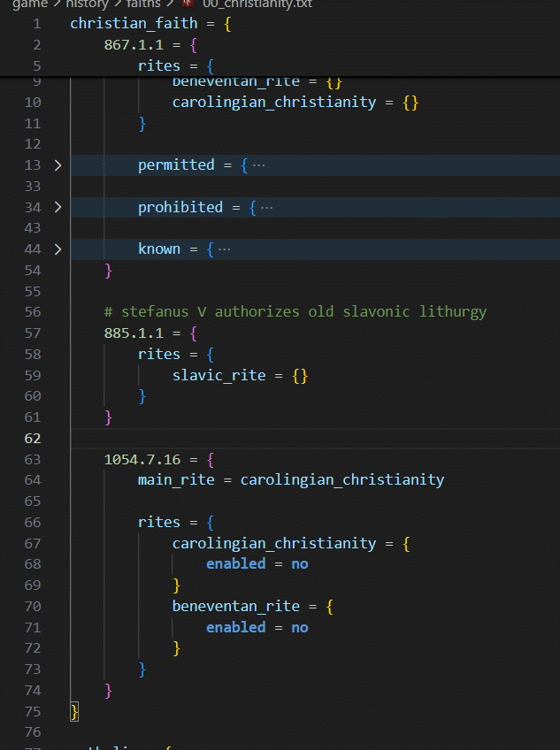Click carolingian_christianity value on line 64
Screen dimensions: 560x750
click(x=342, y=480)
